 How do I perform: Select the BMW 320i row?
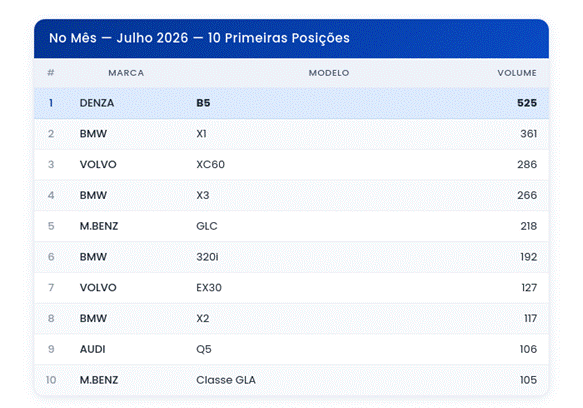292,257
